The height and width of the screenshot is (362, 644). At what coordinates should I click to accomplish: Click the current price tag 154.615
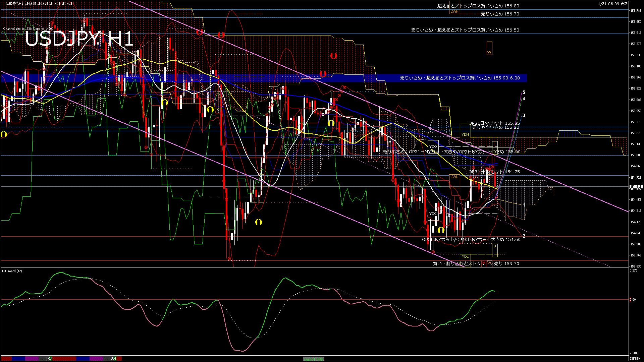[636, 186]
